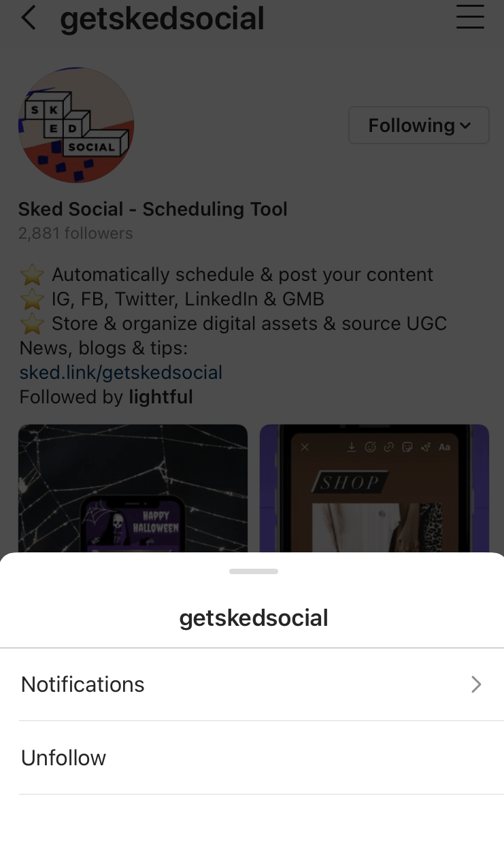Viewport: 504px width, 868px height.
Task: Tap the back arrow beside getskedsocial
Action: point(28,18)
